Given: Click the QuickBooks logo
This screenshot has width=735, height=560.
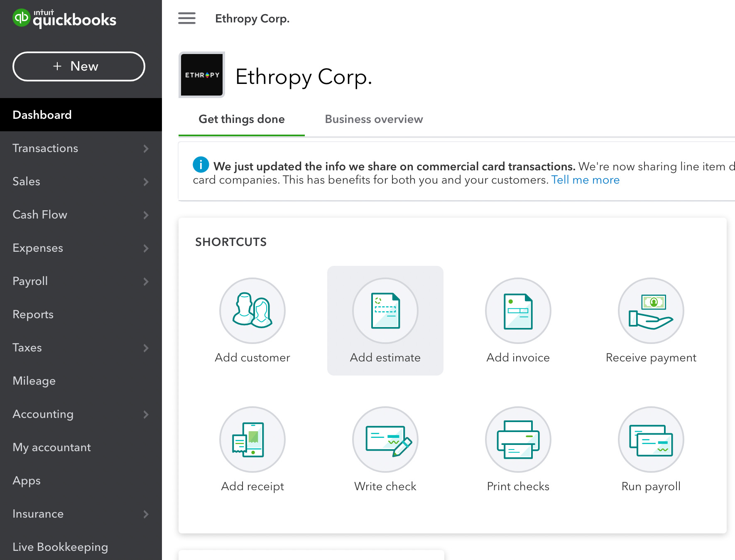Looking at the screenshot, I should [64, 19].
